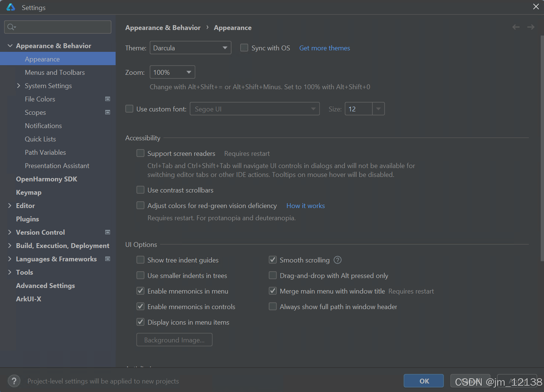Toggle Use contrast scrollbars
The image size is (544, 392).
(x=140, y=190)
